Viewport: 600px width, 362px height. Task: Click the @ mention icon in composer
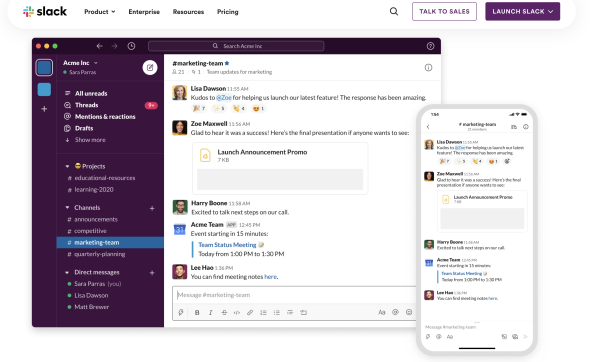click(x=395, y=312)
